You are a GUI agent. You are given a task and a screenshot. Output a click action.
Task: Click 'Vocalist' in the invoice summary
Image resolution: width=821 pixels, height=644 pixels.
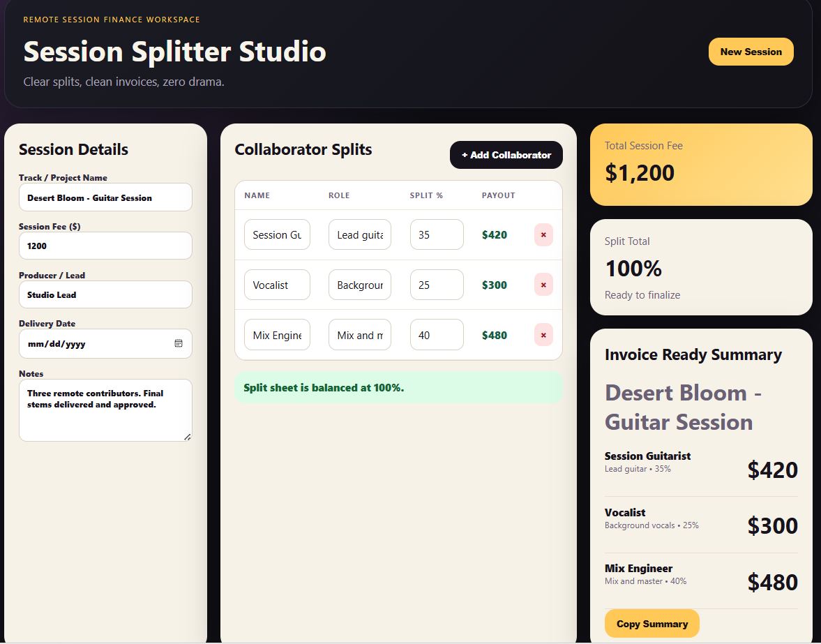point(625,513)
